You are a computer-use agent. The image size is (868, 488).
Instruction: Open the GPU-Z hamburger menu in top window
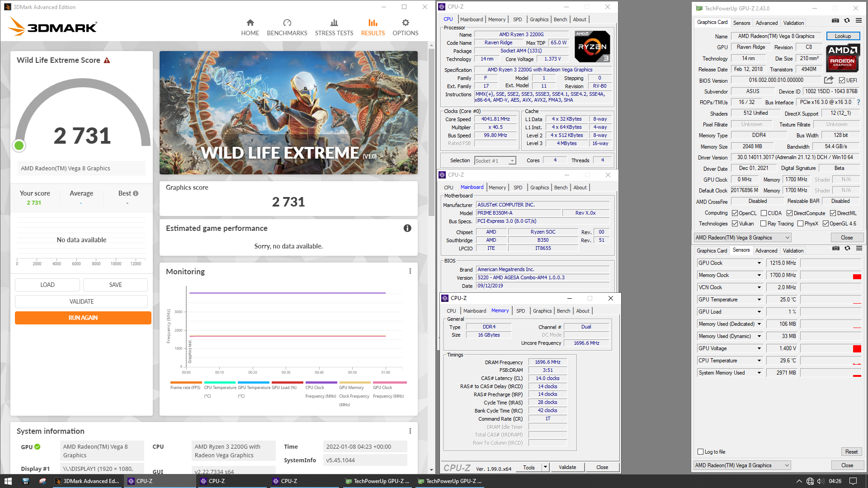[x=859, y=20]
